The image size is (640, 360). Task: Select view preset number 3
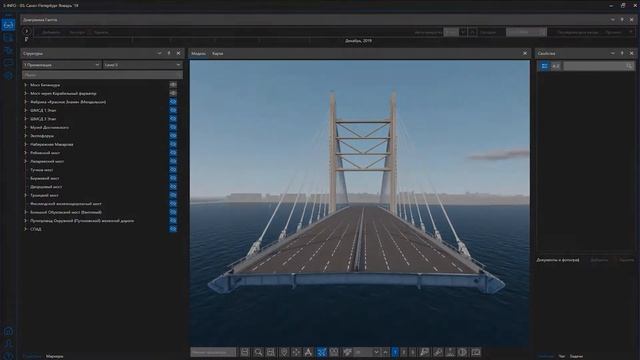click(x=413, y=352)
